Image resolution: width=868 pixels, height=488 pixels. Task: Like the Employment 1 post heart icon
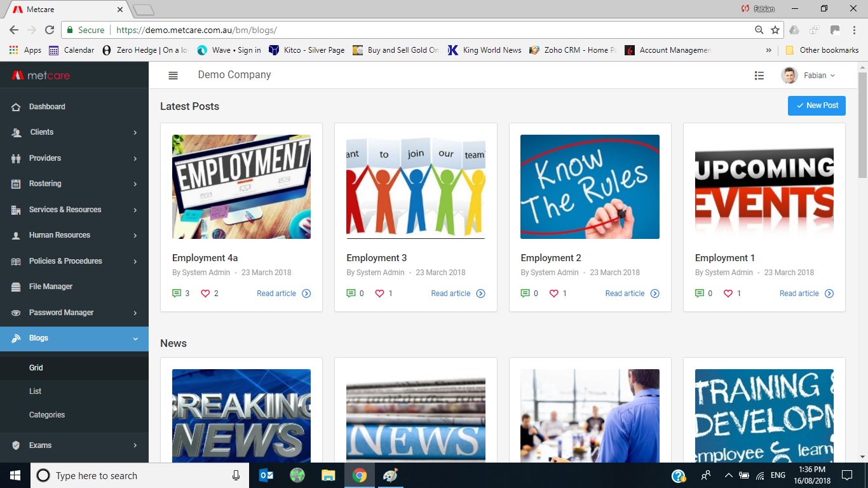pyautogui.click(x=728, y=294)
